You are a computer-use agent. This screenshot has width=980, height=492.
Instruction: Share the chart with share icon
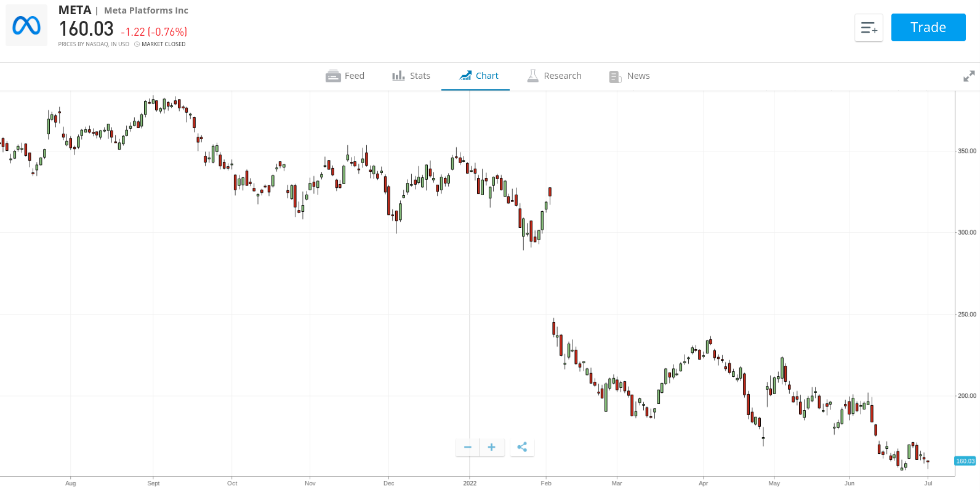(x=522, y=447)
